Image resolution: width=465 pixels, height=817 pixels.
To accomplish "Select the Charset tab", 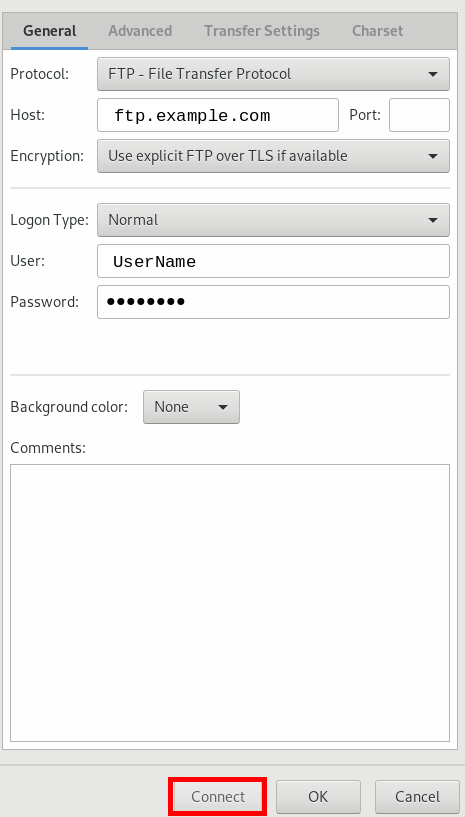I will [377, 31].
